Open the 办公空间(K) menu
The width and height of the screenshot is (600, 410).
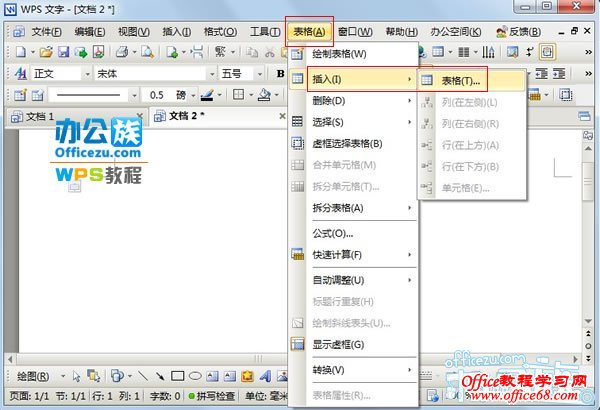click(455, 32)
